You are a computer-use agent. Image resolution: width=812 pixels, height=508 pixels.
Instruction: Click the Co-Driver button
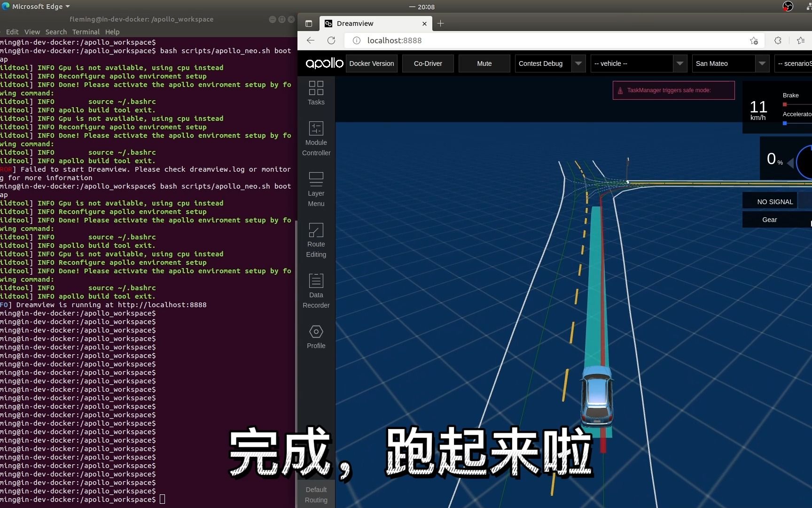click(428, 63)
